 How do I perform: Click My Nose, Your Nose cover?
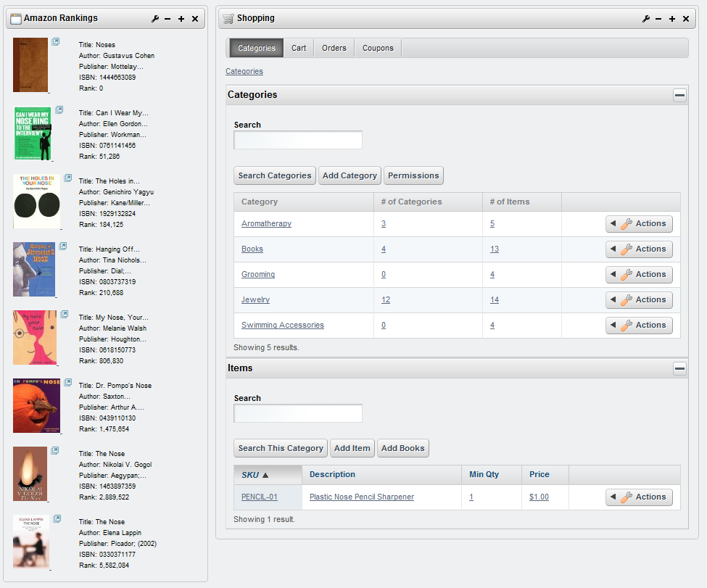coord(36,338)
